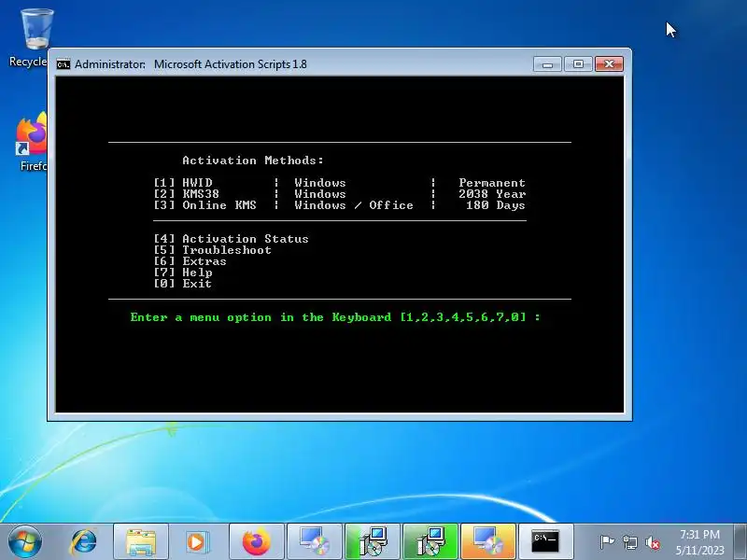The width and height of the screenshot is (747, 560).
Task: Open the Action Center flag icon
Action: pos(607,542)
